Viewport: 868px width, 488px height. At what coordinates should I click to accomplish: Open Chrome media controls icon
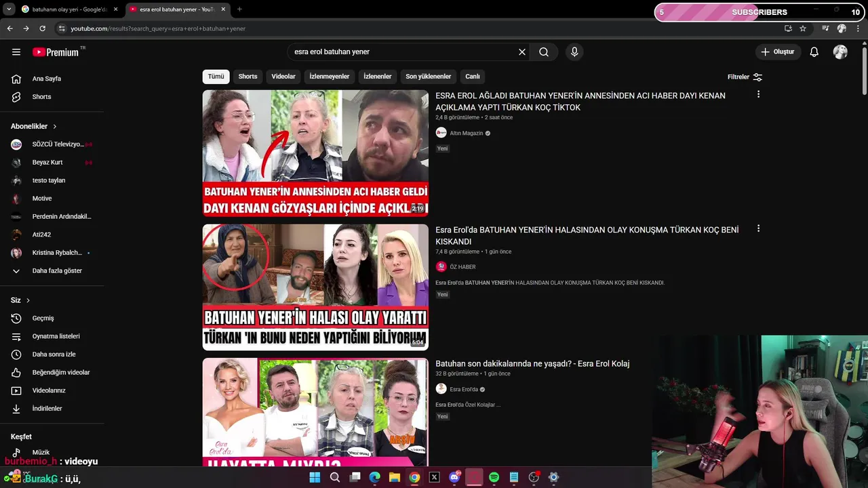click(825, 28)
